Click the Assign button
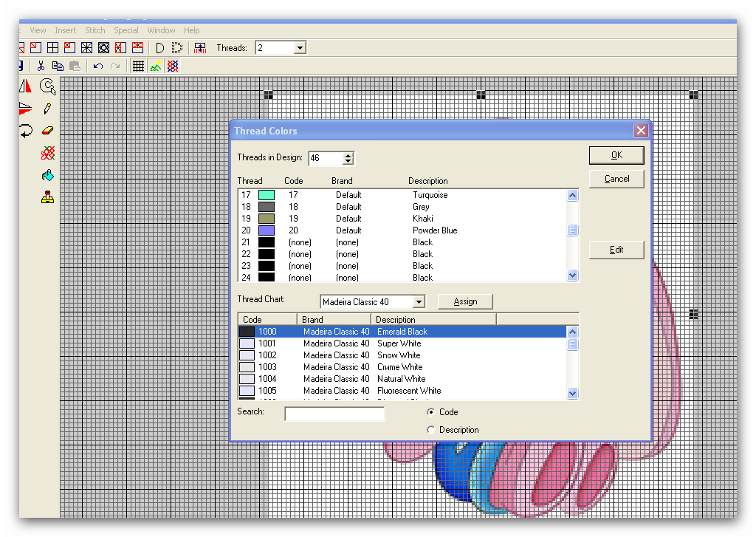 point(465,301)
